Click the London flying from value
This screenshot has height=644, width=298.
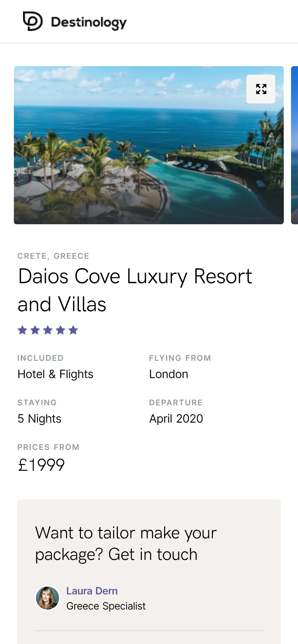(x=168, y=374)
